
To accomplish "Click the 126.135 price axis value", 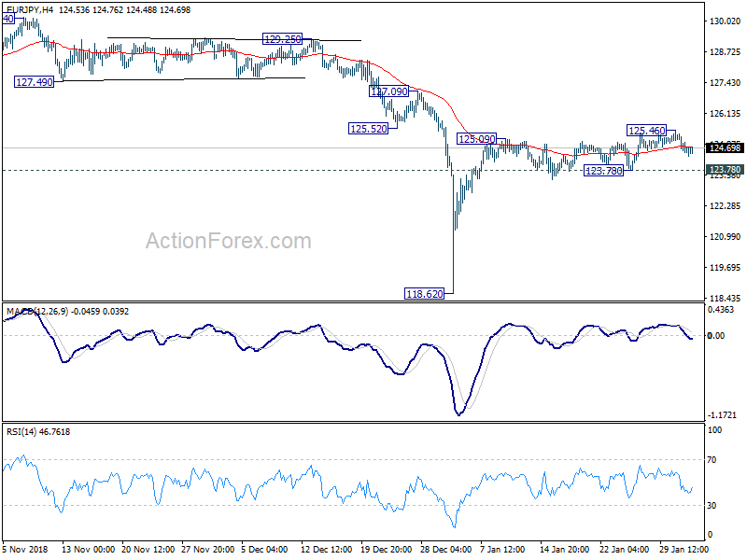I will (x=726, y=113).
